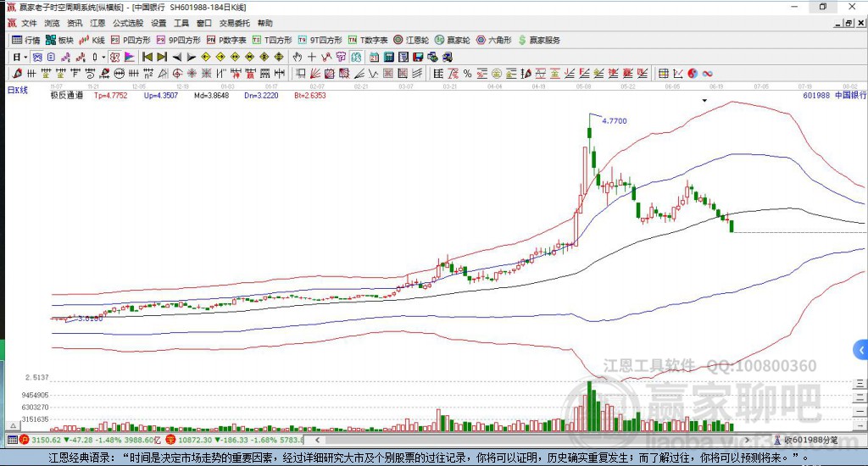
Task: Open the 六角形 hexagon tool
Action: tap(494, 40)
